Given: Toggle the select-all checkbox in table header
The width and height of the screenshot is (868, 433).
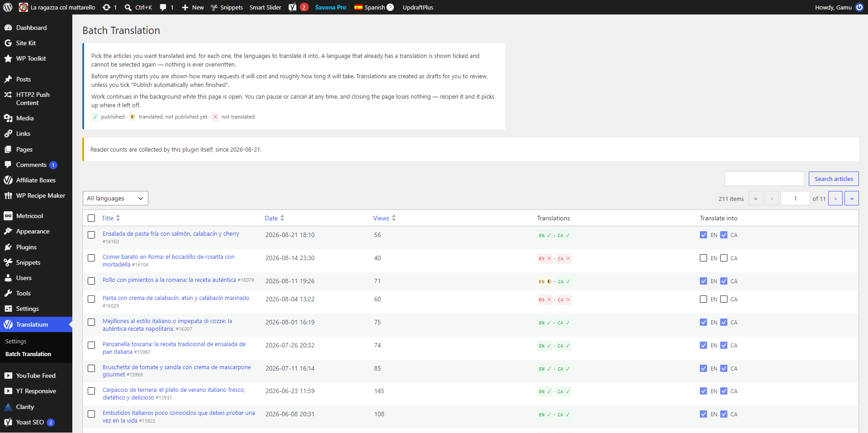Looking at the screenshot, I should pos(91,218).
